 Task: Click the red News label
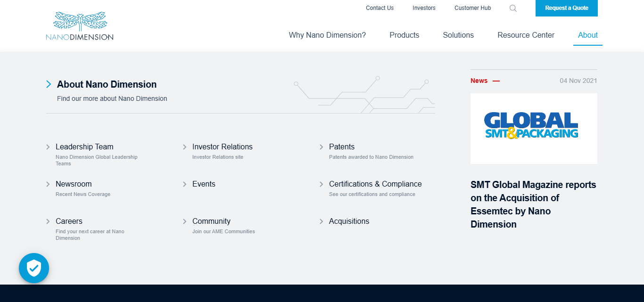(x=479, y=81)
